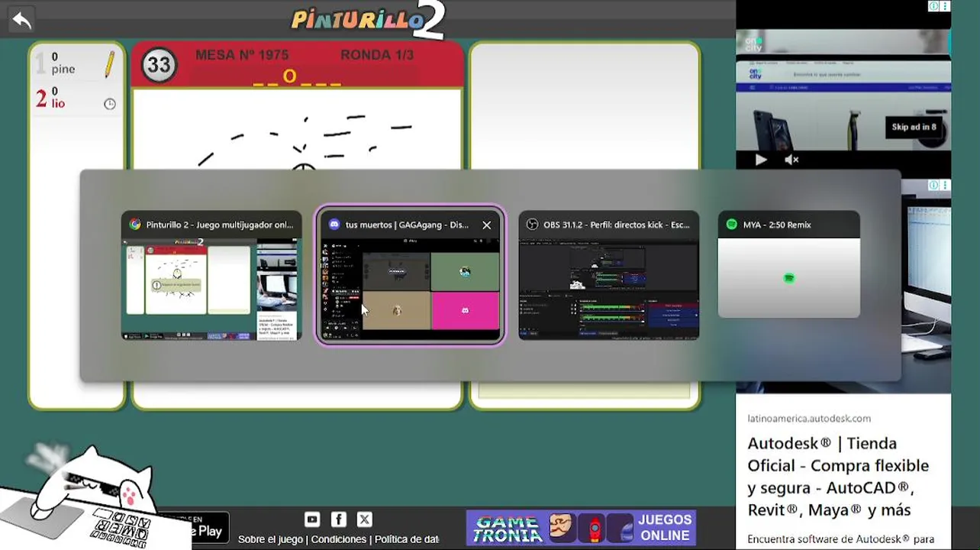Open the top AdChoices info icon
Screen dimensions: 980x550
933,6
